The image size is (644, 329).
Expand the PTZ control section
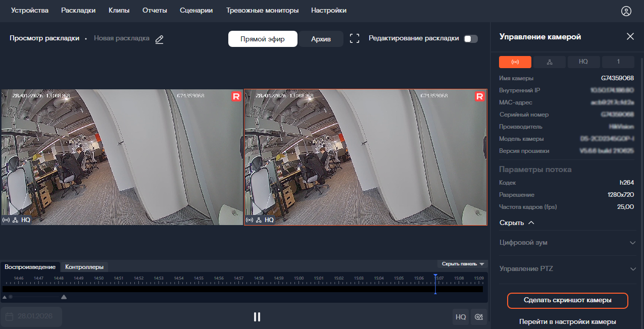(566, 269)
